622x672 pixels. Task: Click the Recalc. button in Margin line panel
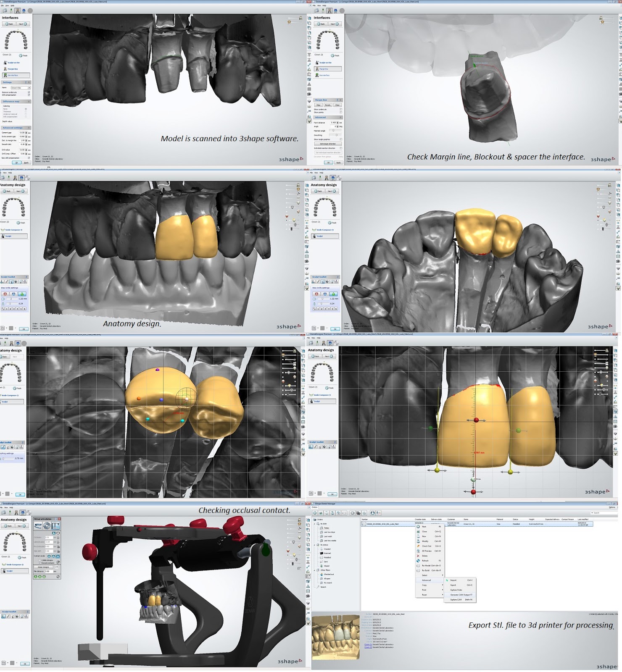click(x=328, y=105)
